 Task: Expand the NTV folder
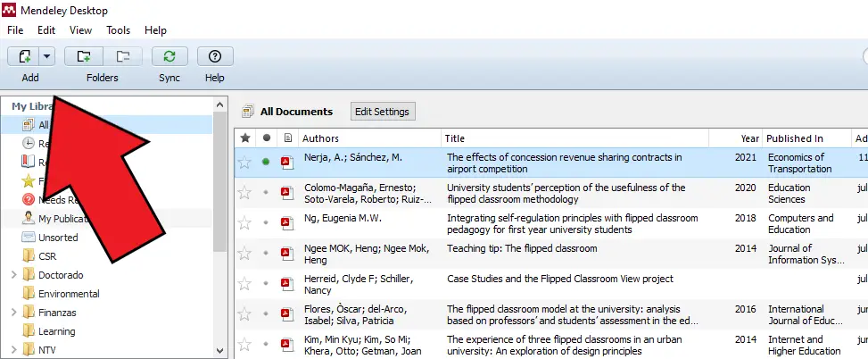point(14,350)
